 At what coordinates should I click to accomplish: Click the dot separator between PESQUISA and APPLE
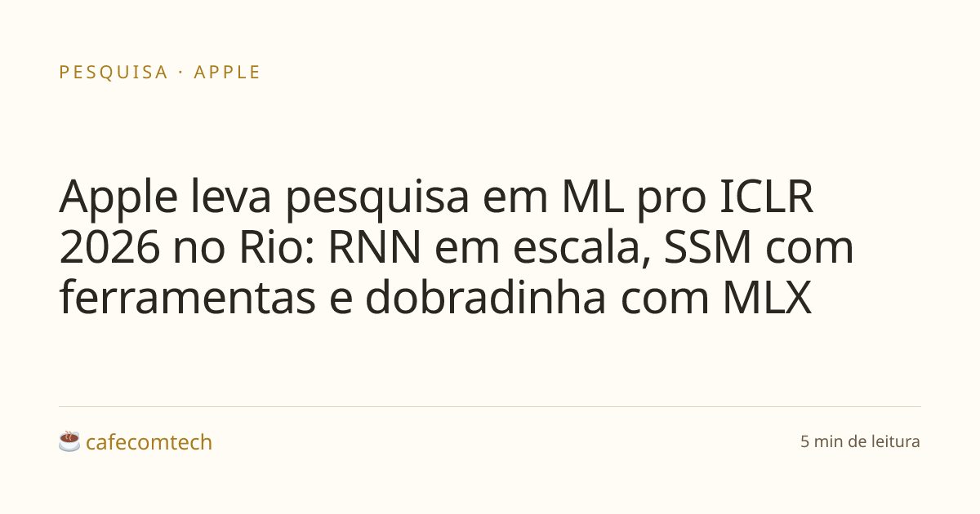point(180,72)
